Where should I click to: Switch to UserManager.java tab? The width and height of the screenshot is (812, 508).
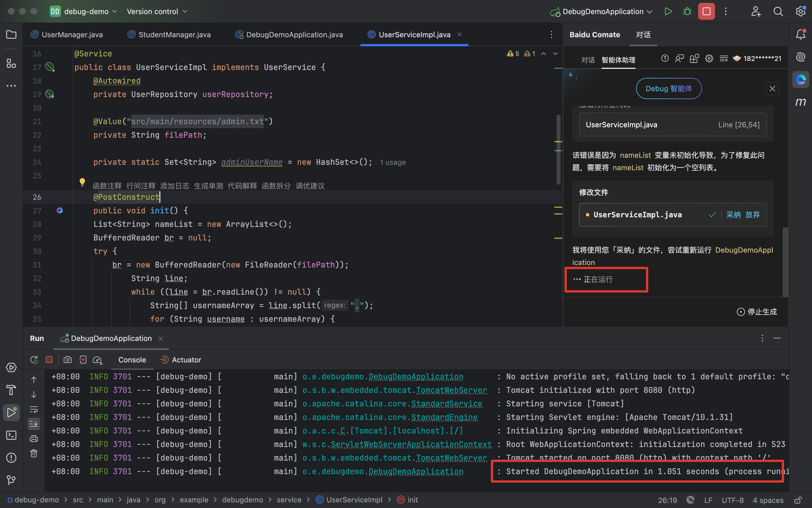coord(67,35)
